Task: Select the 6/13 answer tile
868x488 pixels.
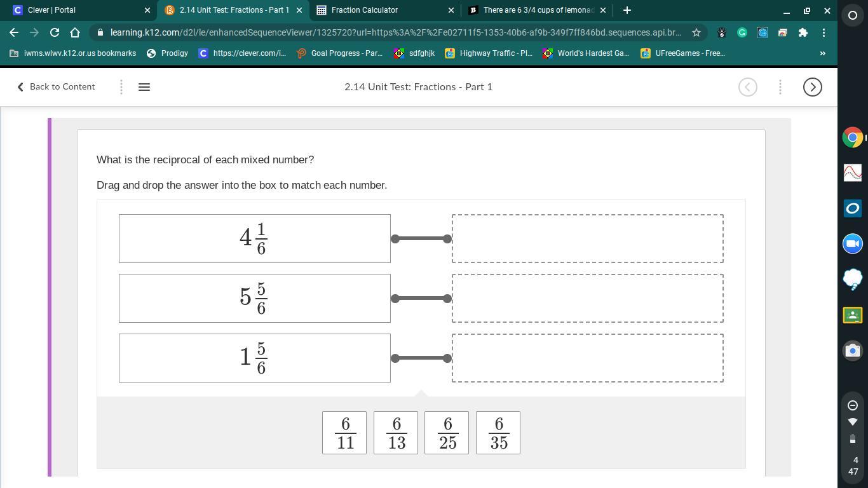Action: click(396, 433)
